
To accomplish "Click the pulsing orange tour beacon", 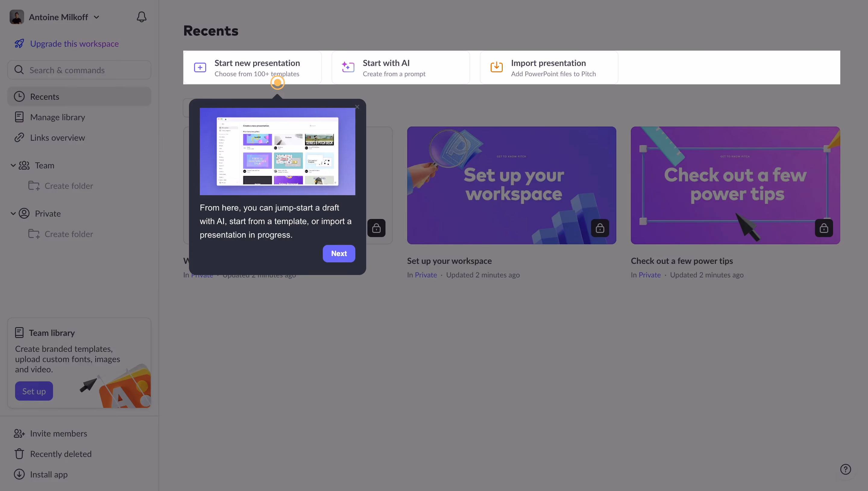I will click(x=277, y=82).
